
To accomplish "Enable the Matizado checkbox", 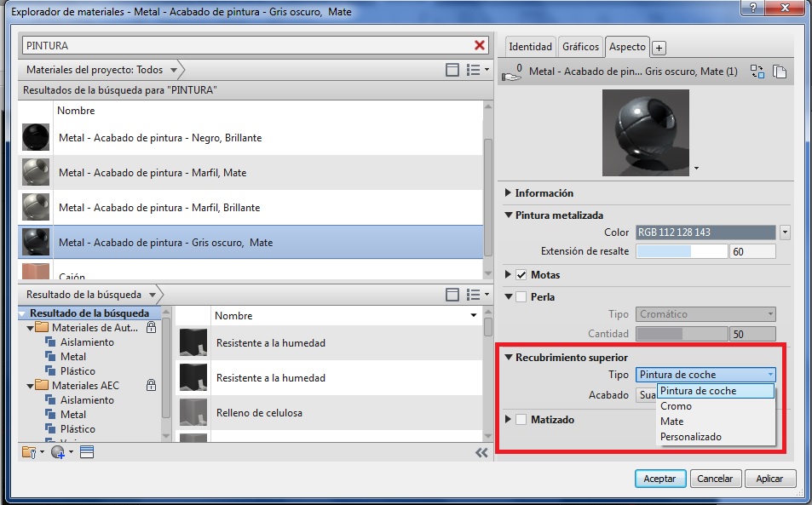I will point(521,420).
